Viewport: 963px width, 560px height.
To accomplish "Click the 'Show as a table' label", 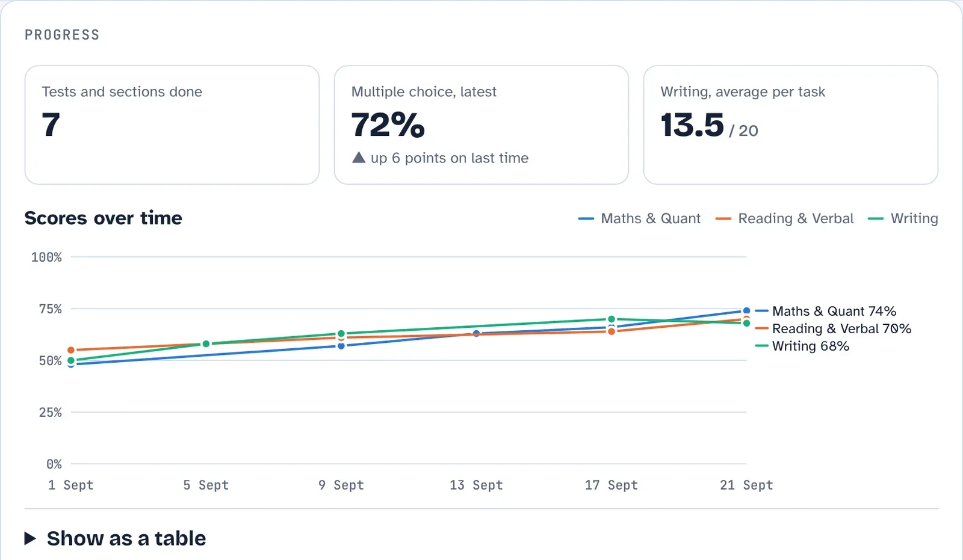I will point(126,538).
